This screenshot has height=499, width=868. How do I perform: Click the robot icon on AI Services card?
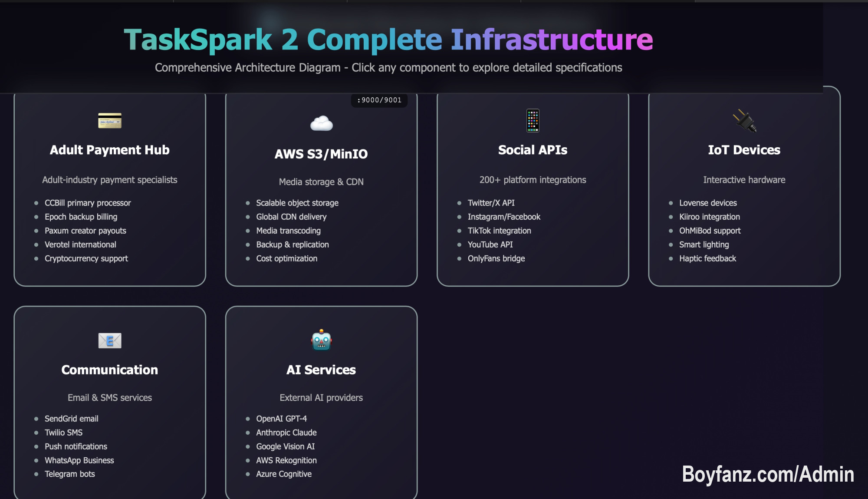(321, 340)
